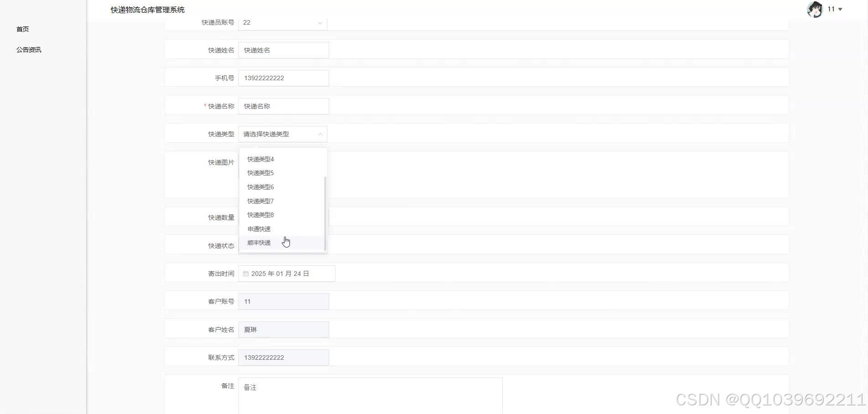
Task: Select 快递类型5 from the list
Action: (282, 173)
